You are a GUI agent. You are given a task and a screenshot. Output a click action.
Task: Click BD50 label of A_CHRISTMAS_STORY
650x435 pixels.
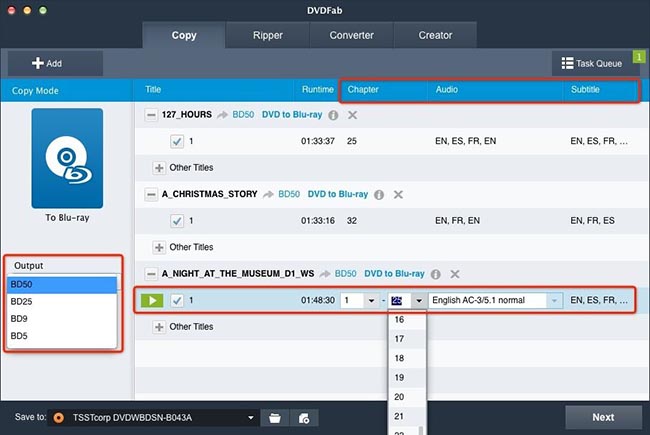(289, 194)
